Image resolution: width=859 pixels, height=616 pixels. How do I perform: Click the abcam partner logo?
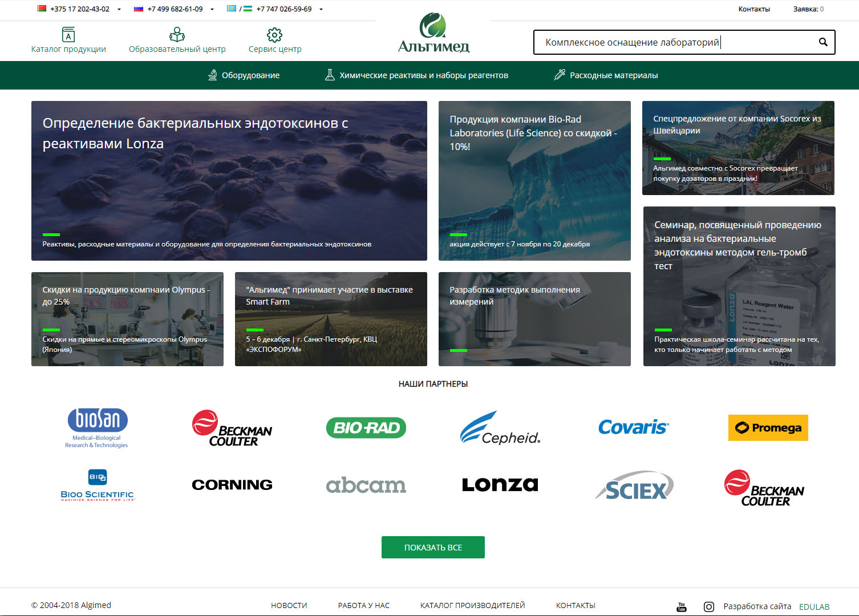(x=366, y=485)
